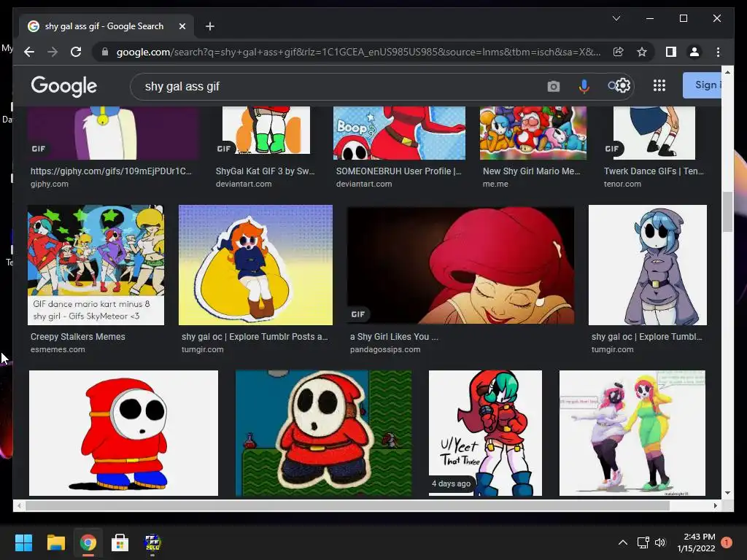Open a Shy Girl Likes You link
Viewport: 747px width, 560px height.
pyautogui.click(x=394, y=343)
